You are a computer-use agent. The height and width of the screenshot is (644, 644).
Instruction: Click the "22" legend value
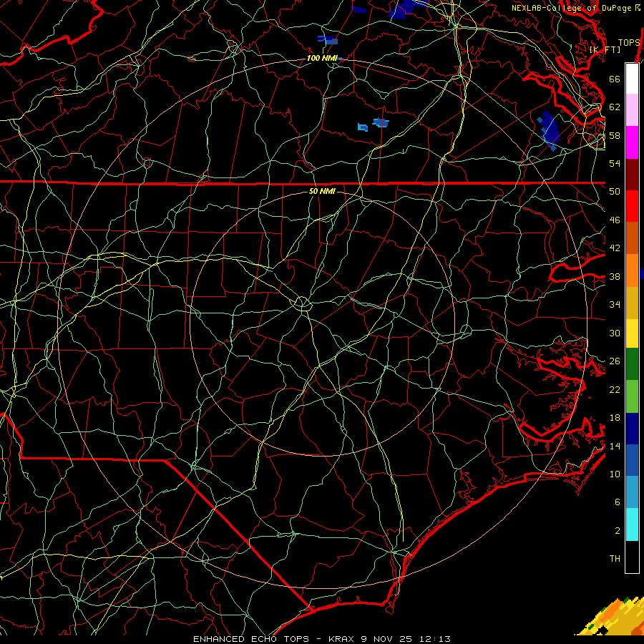click(x=615, y=389)
